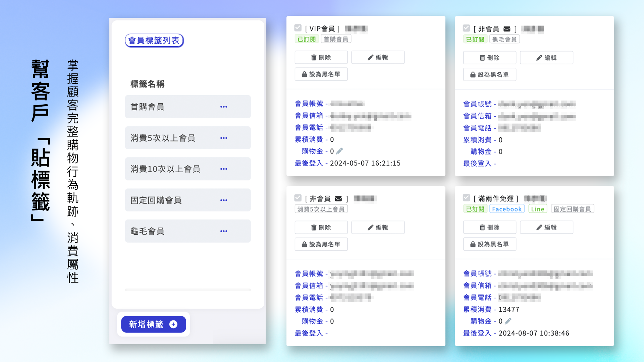Toggle the checkbox on the 滿兩件免運 card
Image resolution: width=644 pixels, height=362 pixels.
[x=466, y=198]
